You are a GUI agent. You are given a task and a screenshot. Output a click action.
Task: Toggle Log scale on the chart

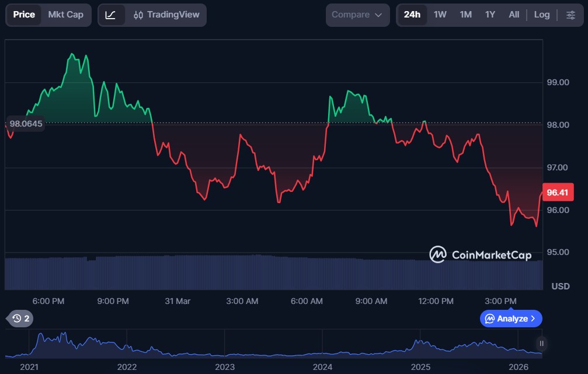[x=542, y=15]
